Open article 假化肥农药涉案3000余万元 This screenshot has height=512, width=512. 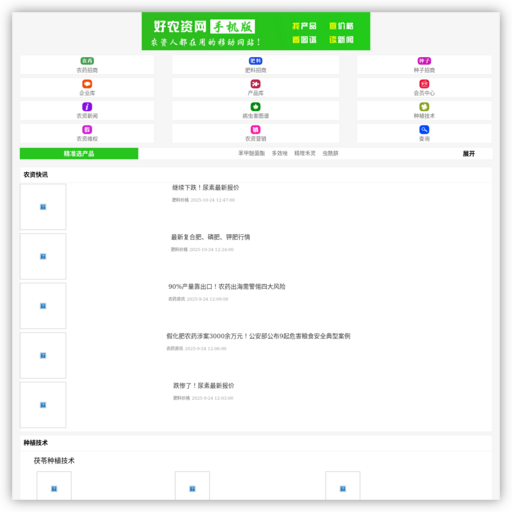(258, 336)
